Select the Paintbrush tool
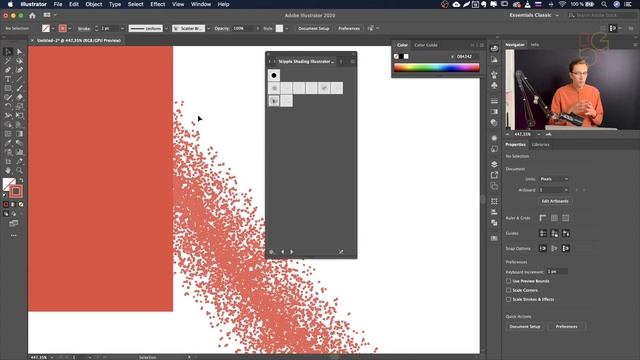Image resolution: width=640 pixels, height=360 pixels. click(19, 88)
